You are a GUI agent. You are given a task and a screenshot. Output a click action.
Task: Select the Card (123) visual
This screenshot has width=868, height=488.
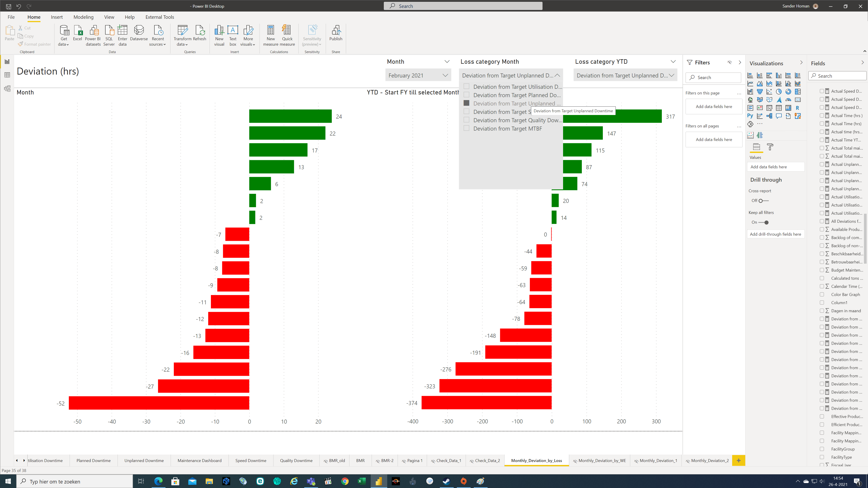[797, 100]
